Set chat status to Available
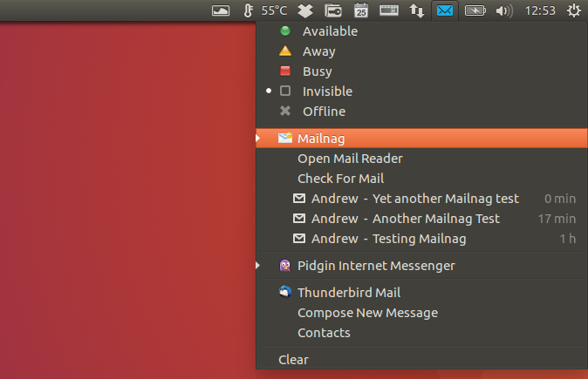The image size is (588, 379). click(329, 31)
